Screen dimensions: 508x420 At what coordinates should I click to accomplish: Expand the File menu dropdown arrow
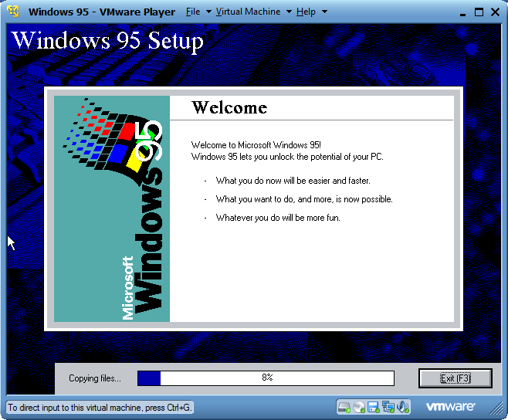point(208,12)
